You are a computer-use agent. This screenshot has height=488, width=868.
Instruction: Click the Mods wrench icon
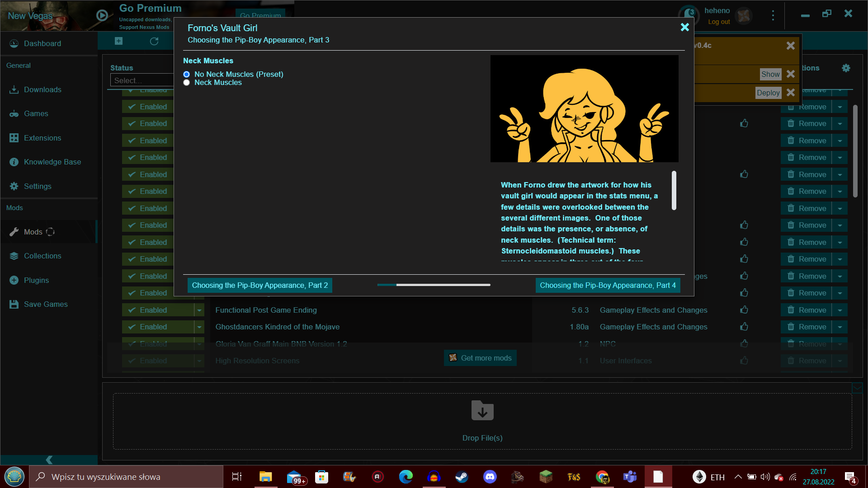pyautogui.click(x=14, y=232)
